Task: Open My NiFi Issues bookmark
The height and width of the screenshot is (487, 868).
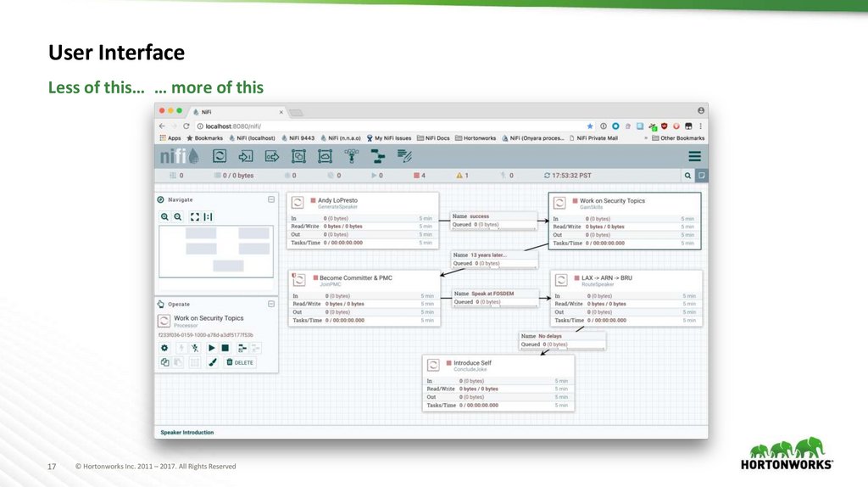Action: click(388, 138)
